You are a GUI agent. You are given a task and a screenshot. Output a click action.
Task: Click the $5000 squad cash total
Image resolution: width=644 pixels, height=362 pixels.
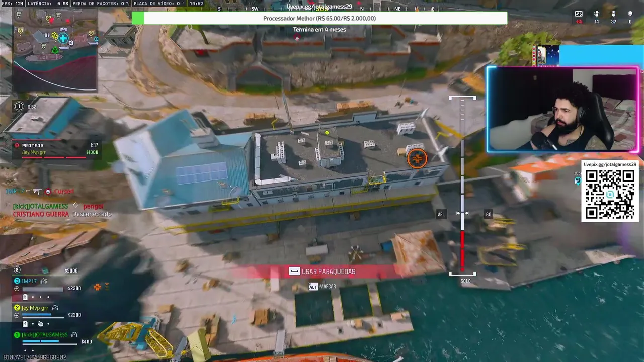point(71,270)
